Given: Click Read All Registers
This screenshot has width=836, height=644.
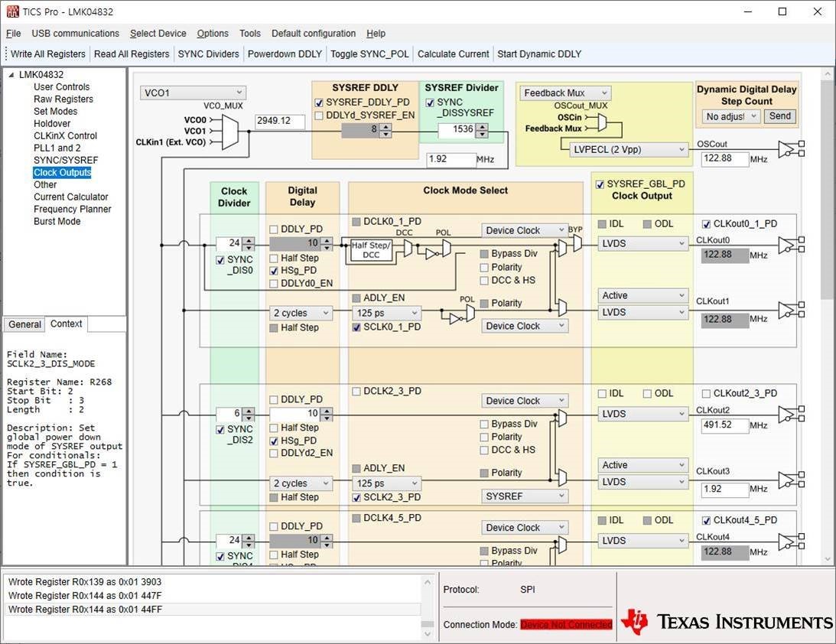Looking at the screenshot, I should (x=132, y=54).
